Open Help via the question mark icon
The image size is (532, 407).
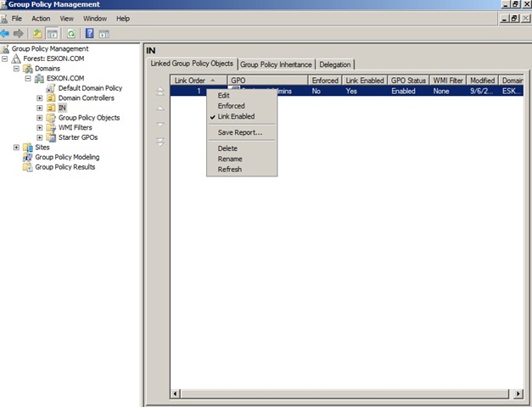[90, 33]
